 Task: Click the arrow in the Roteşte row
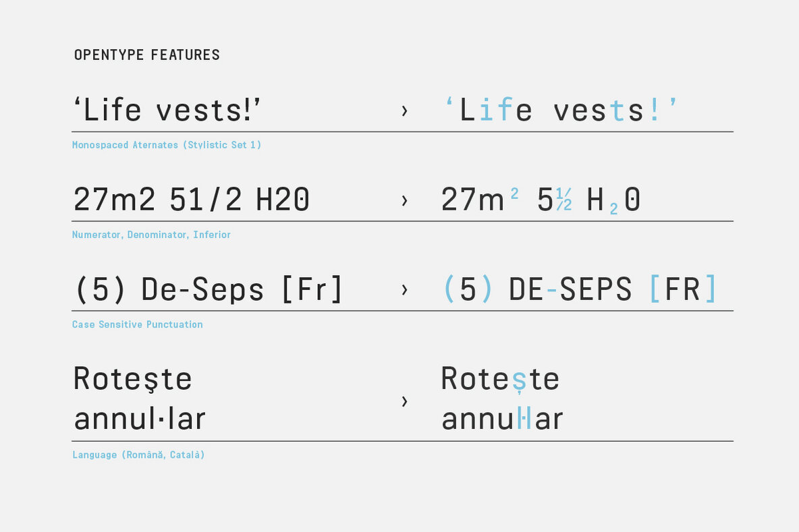coord(404,402)
